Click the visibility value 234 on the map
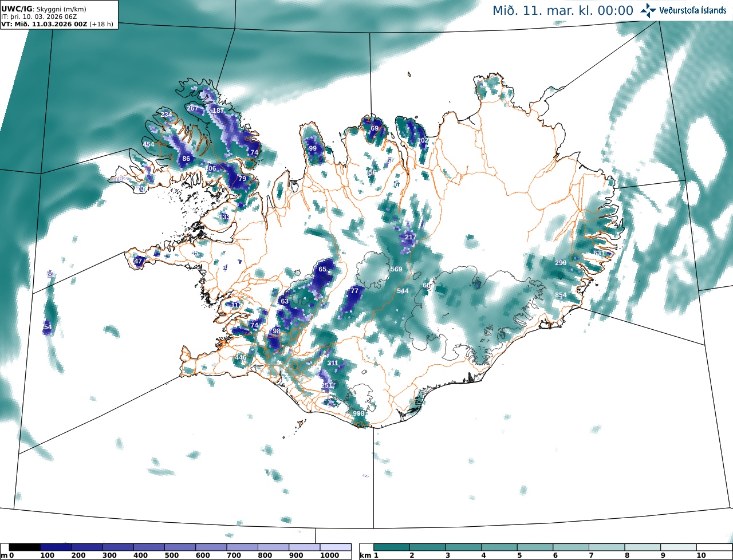This screenshot has height=560, width=733. (166, 115)
